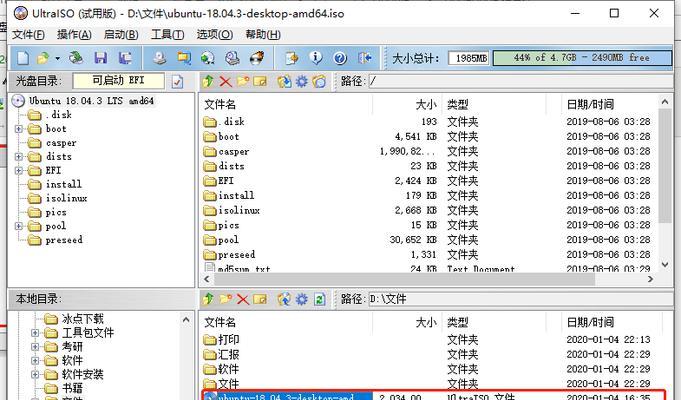
Task: Click red X delete in local pane
Action: pos(243,299)
